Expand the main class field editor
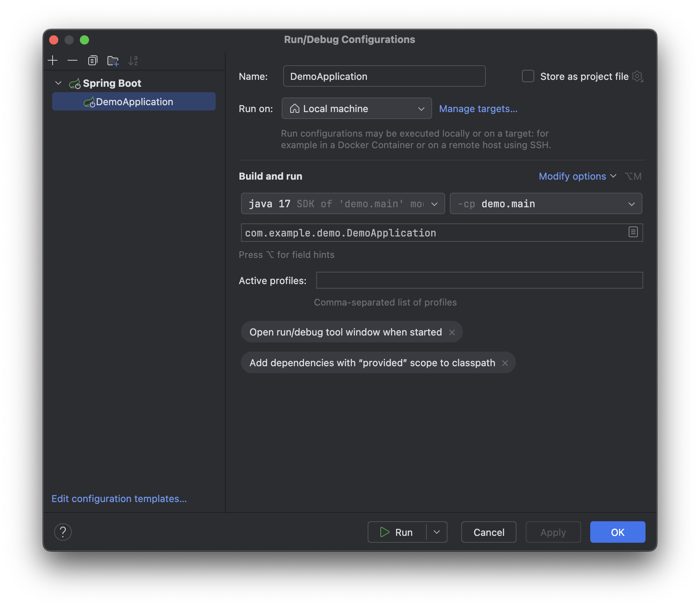 tap(633, 232)
